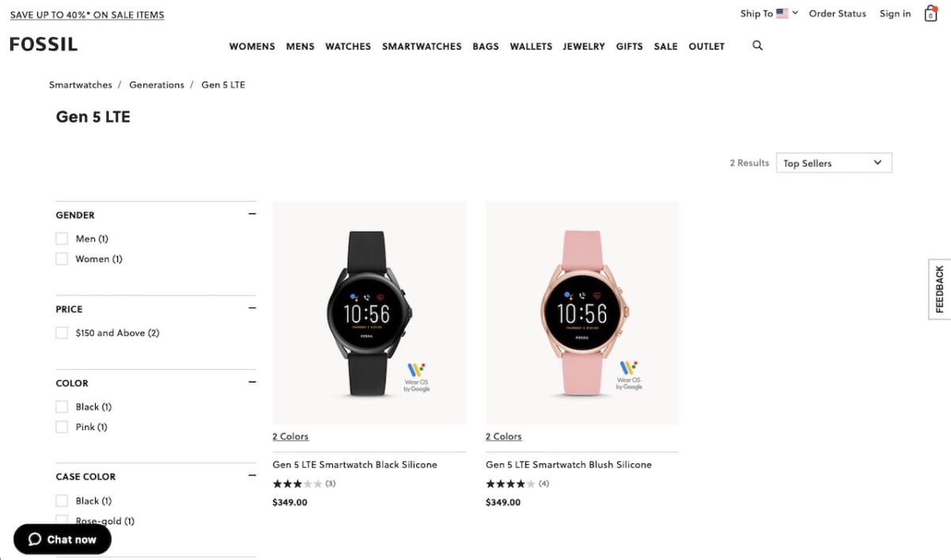Open the Chat now bubble
The height and width of the screenshot is (560, 951).
click(63, 539)
